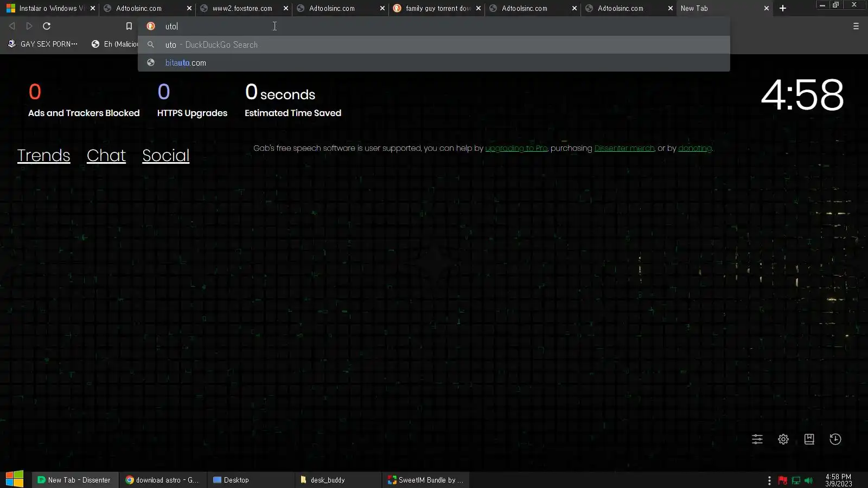This screenshot has width=868, height=488.
Task: Open first bookmark in bookmarks bar
Action: (x=42, y=44)
